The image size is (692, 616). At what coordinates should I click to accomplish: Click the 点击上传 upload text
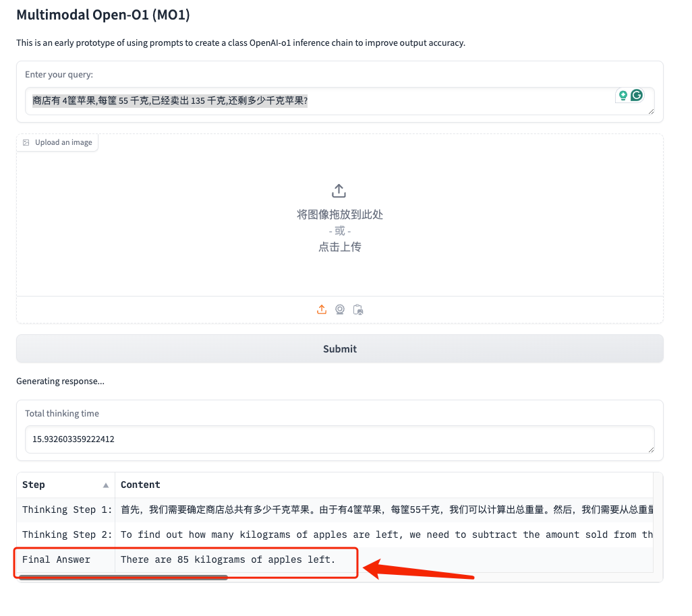tap(340, 247)
